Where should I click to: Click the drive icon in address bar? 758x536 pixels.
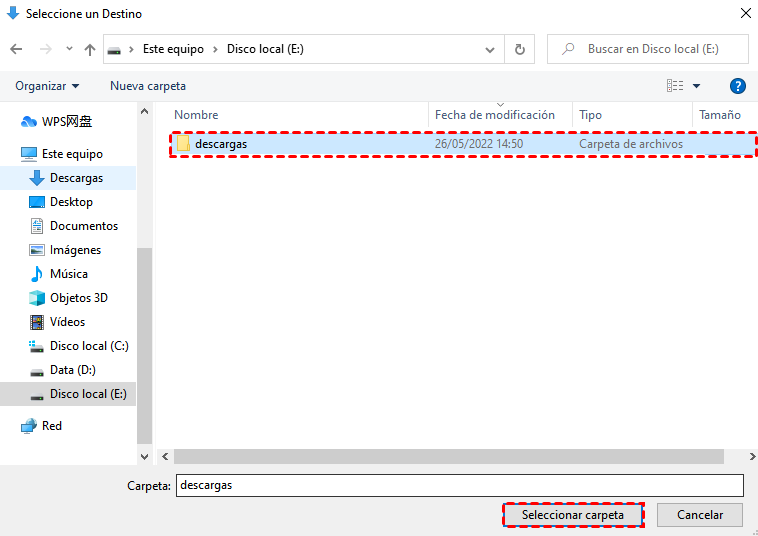114,50
